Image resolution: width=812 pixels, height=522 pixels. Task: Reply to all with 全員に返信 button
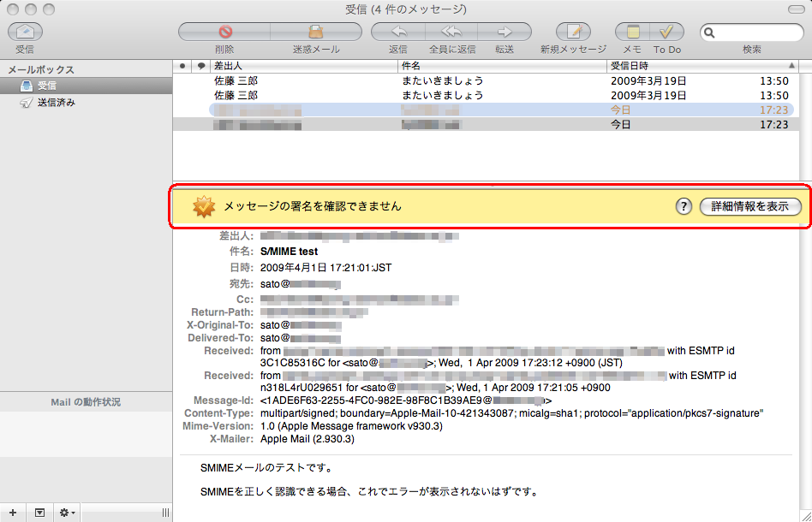click(451, 32)
